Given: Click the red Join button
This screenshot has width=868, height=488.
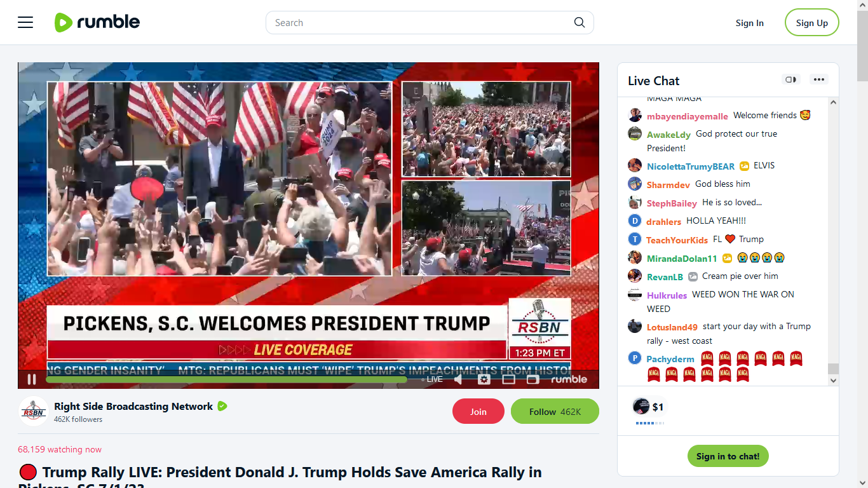Looking at the screenshot, I should 478,412.
